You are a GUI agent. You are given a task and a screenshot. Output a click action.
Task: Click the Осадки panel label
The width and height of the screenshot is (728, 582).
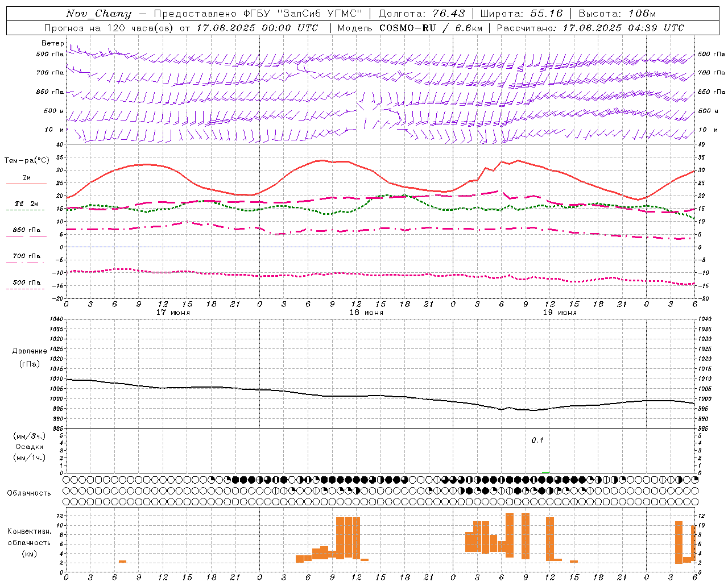click(30, 447)
